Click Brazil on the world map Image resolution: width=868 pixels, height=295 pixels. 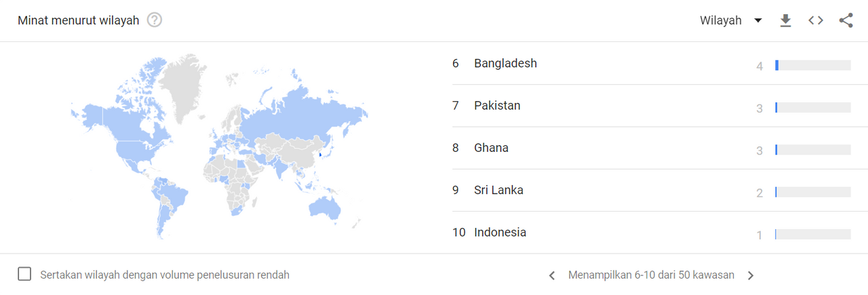tap(172, 197)
